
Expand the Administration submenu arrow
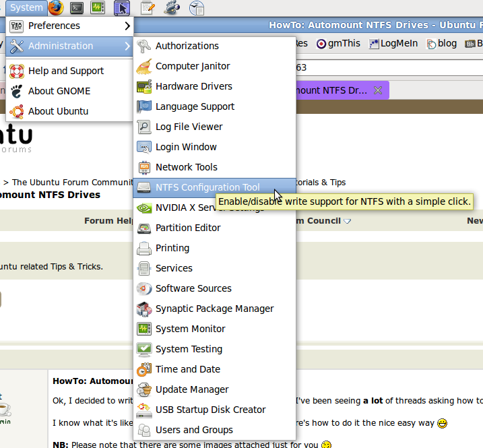point(127,46)
